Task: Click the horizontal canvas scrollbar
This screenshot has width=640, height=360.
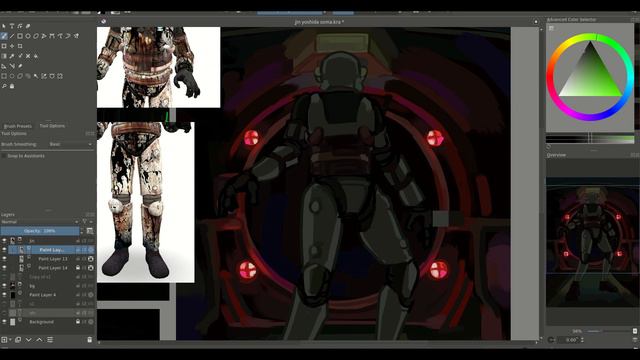Action: click(x=318, y=343)
